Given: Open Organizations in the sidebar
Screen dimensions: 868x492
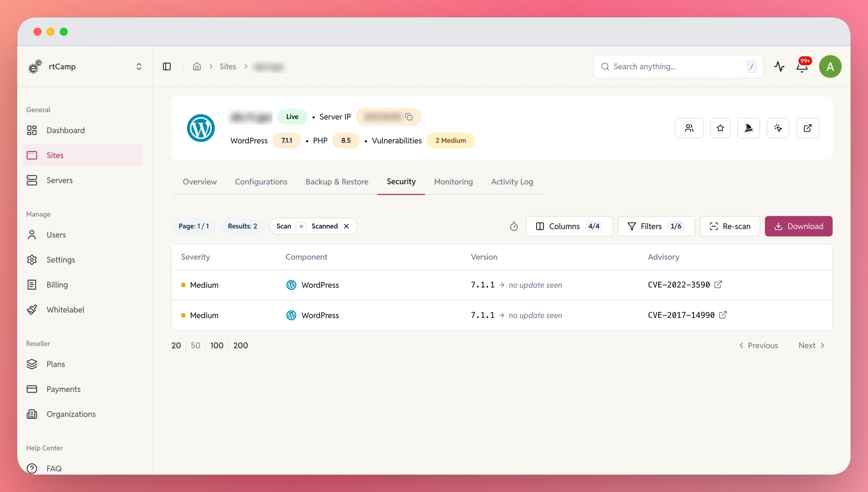Looking at the screenshot, I should [x=83, y=414].
